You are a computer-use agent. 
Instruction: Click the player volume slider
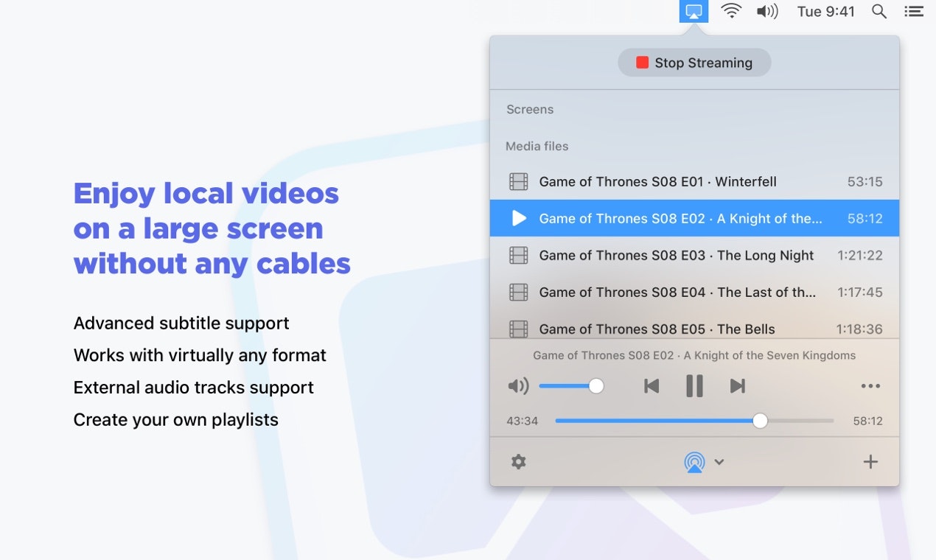point(571,386)
